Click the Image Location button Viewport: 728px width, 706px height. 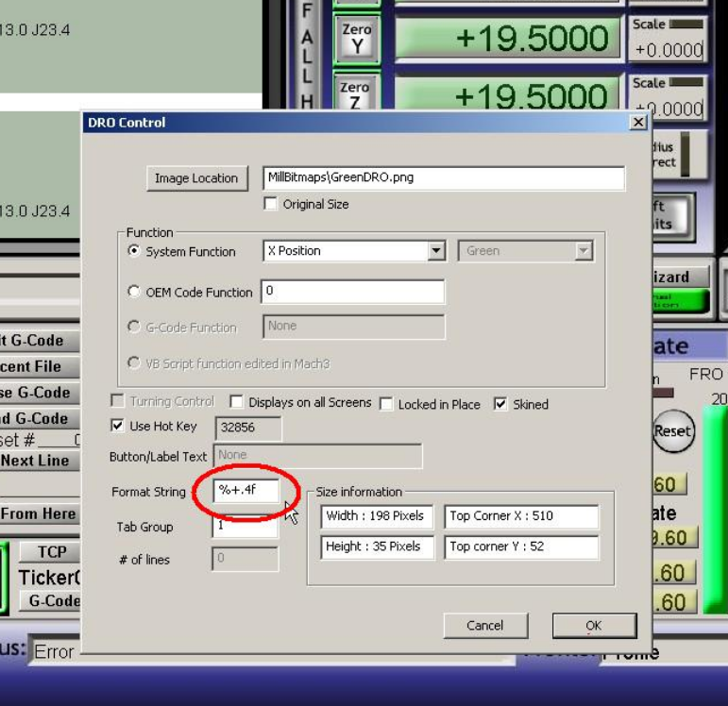point(196,178)
